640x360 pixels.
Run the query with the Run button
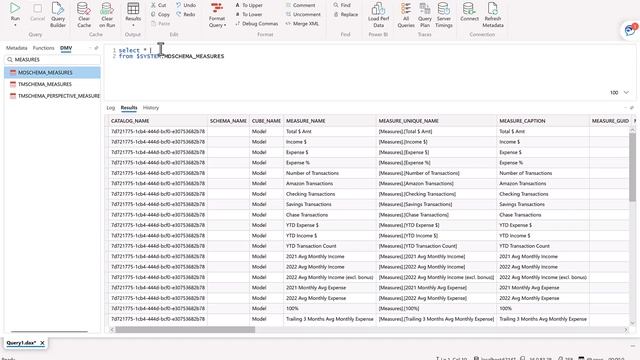tap(15, 11)
